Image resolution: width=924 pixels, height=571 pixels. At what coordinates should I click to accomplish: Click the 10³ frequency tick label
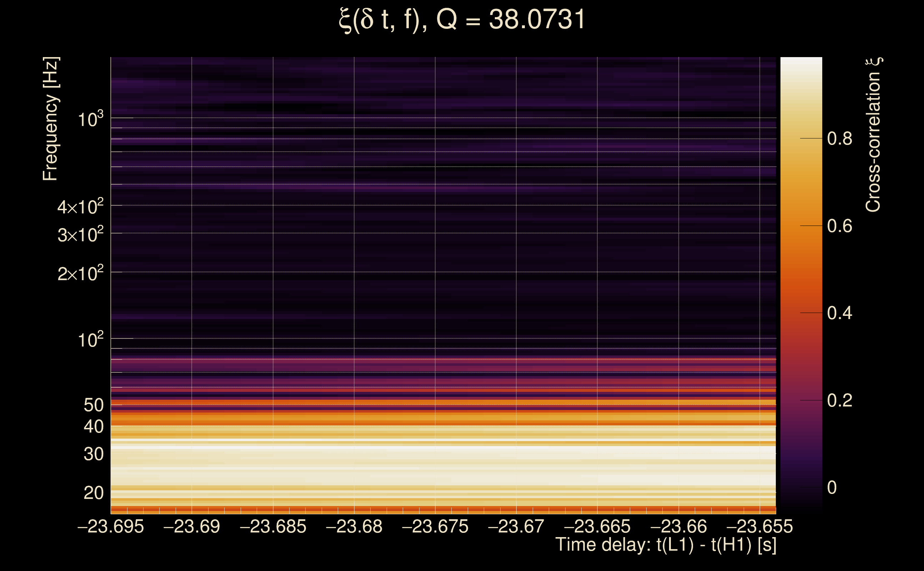coord(90,119)
